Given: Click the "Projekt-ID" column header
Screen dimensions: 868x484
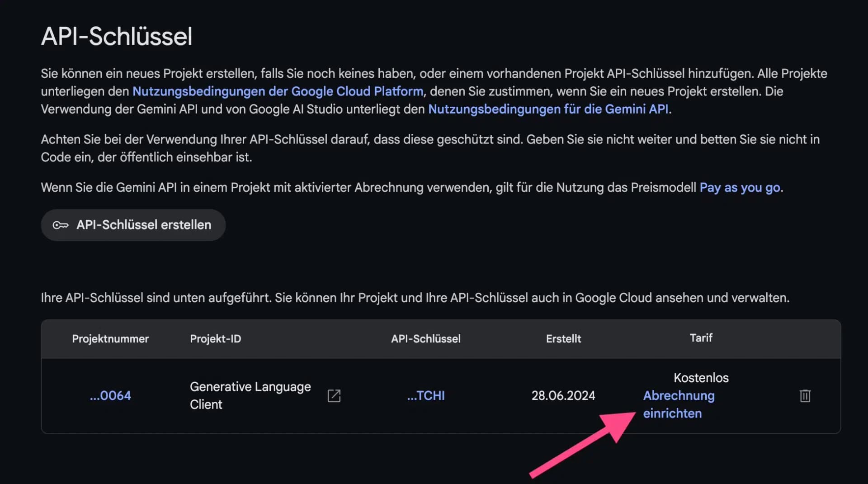Looking at the screenshot, I should pyautogui.click(x=215, y=338).
